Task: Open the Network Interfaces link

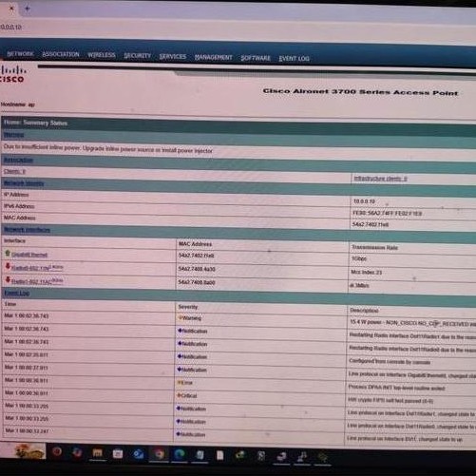Action: pyautogui.click(x=27, y=229)
